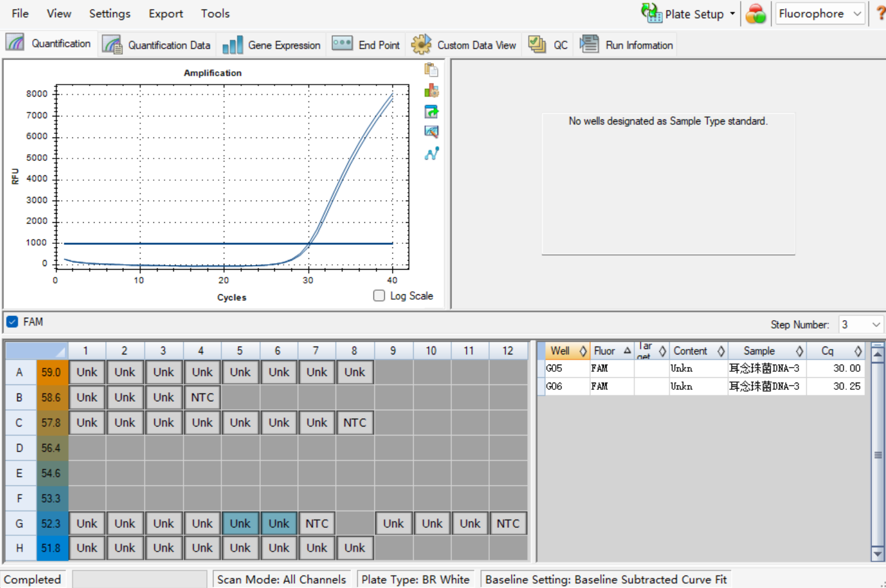Open the Fluorophore combo box
The width and height of the screenshot is (886, 588).
(x=820, y=13)
